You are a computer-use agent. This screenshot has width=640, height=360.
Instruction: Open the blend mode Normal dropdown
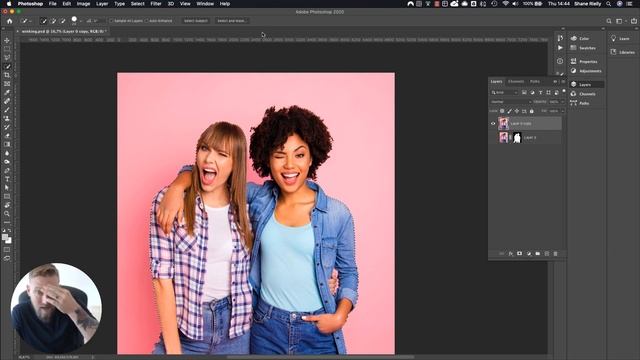[x=511, y=102]
